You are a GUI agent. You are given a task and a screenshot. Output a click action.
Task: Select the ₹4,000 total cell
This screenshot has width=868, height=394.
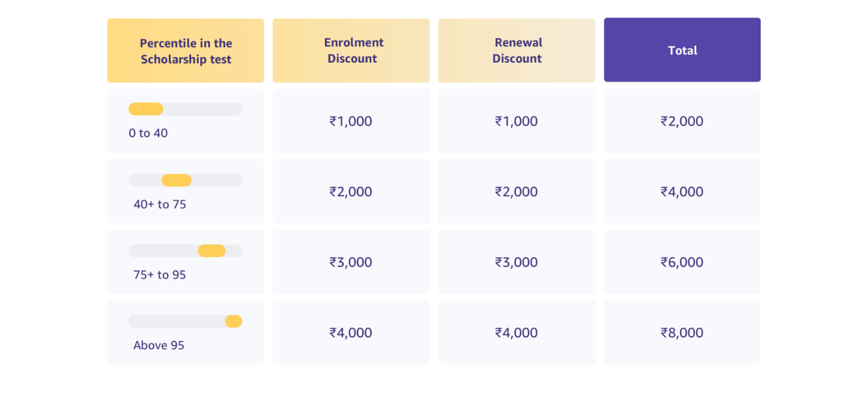click(x=682, y=192)
